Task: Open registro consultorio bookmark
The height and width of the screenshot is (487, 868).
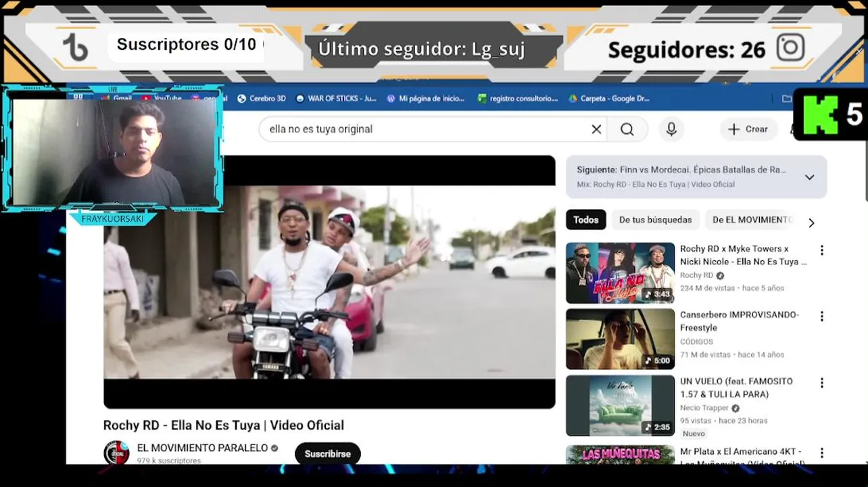Action: pyautogui.click(x=518, y=98)
